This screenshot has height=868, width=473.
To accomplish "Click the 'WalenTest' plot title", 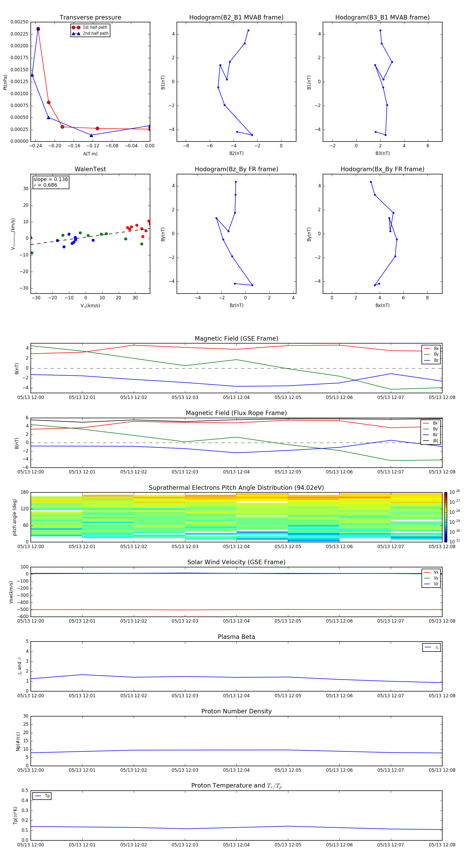I will [x=90, y=169].
